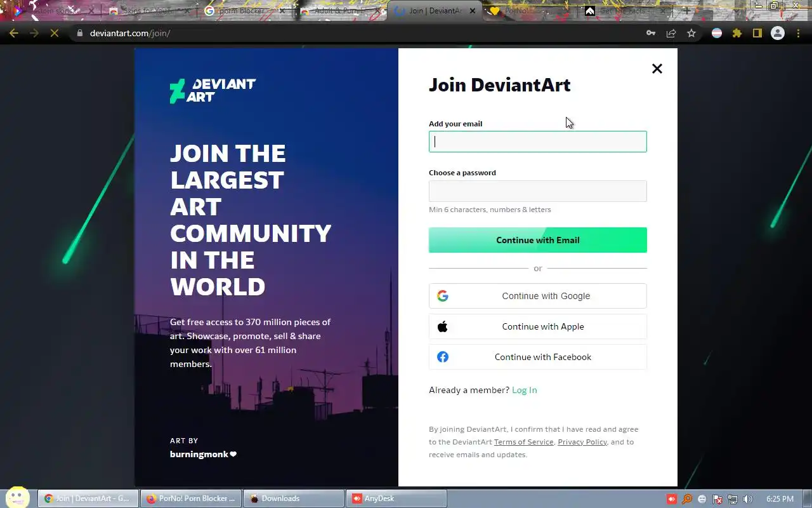Close the Join DeviantArt dialog with X
812x508 pixels.
(x=657, y=69)
